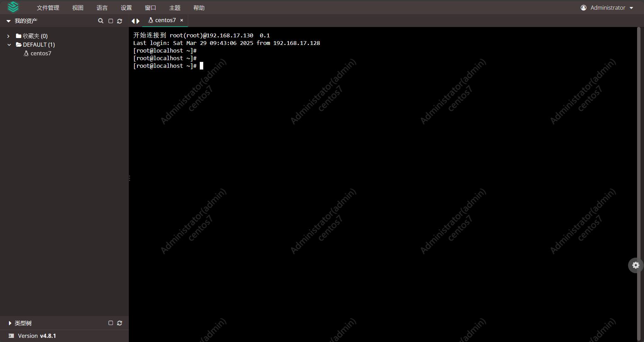Click the Version icon in the bottom bar
644x342 pixels.
(x=11, y=335)
